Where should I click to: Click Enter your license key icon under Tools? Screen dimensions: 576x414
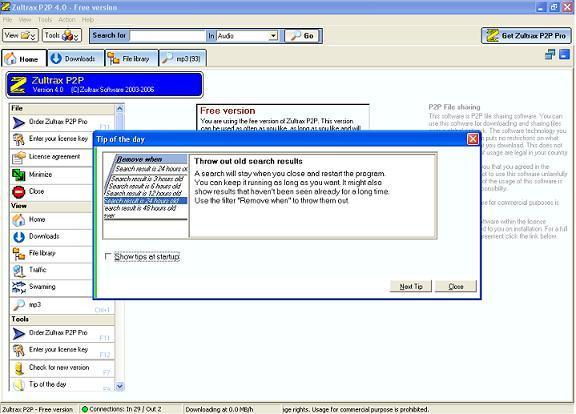click(x=18, y=350)
